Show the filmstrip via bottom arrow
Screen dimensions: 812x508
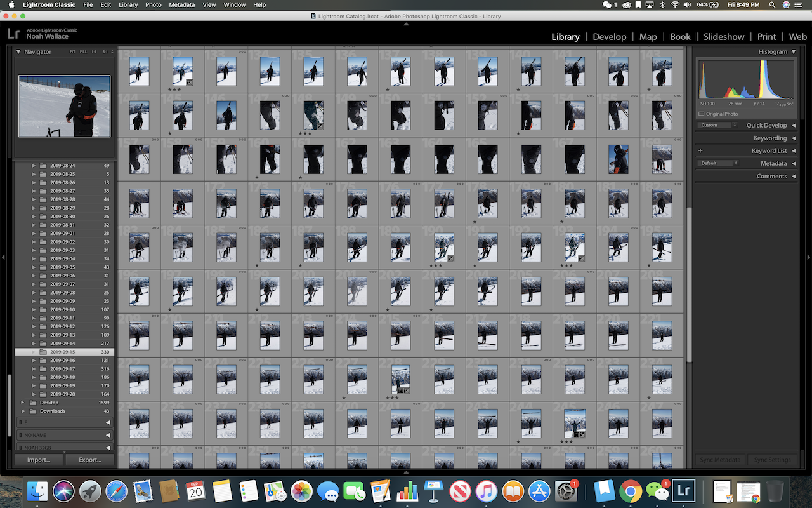pyautogui.click(x=406, y=472)
